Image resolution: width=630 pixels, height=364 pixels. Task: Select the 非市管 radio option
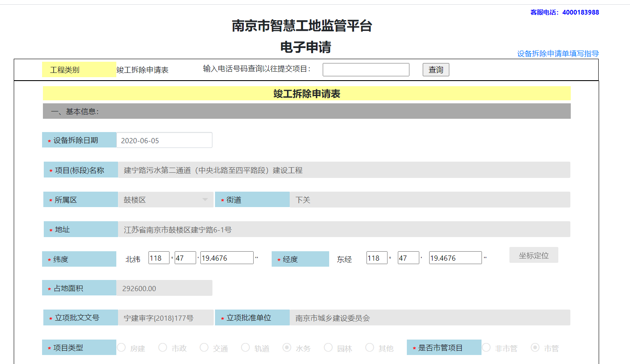(486, 347)
